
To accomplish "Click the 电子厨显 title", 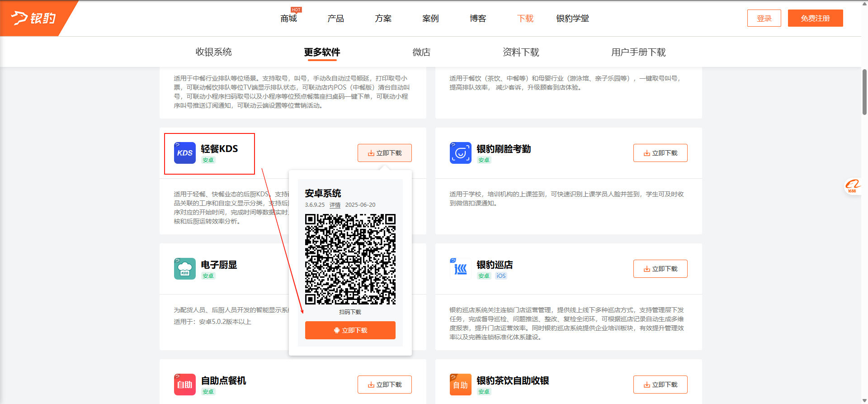I will (219, 265).
